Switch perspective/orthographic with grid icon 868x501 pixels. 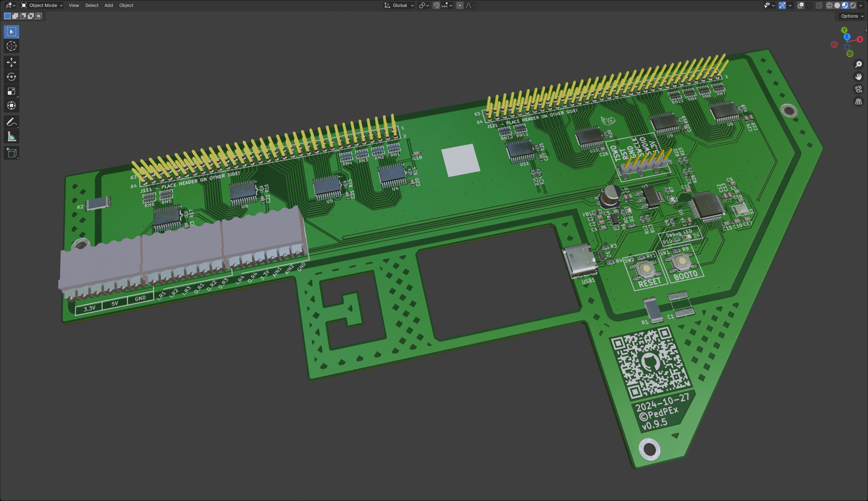click(x=858, y=101)
